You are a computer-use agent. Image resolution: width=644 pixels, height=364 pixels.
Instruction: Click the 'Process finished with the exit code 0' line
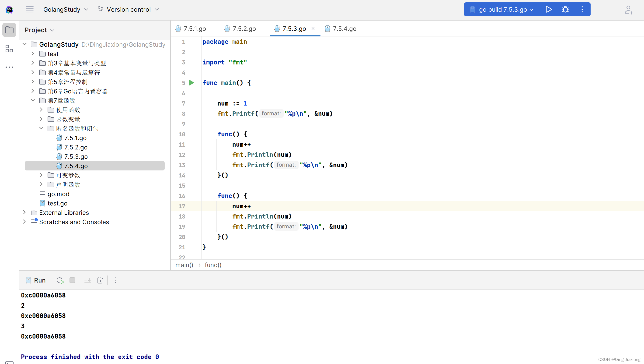(x=90, y=357)
